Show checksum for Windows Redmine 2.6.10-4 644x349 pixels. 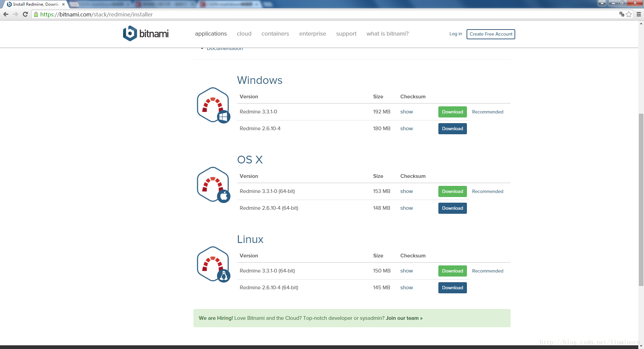coord(407,129)
